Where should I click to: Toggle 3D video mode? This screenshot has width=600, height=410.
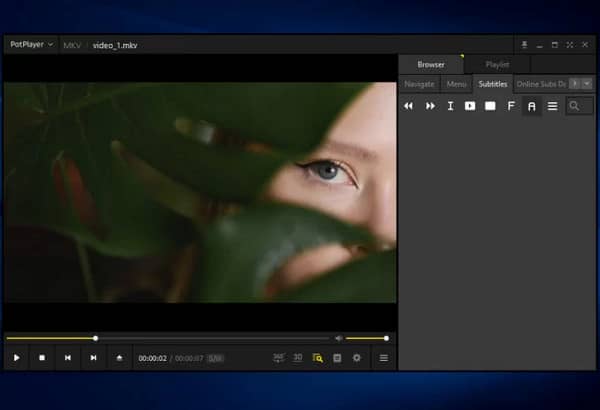point(298,358)
